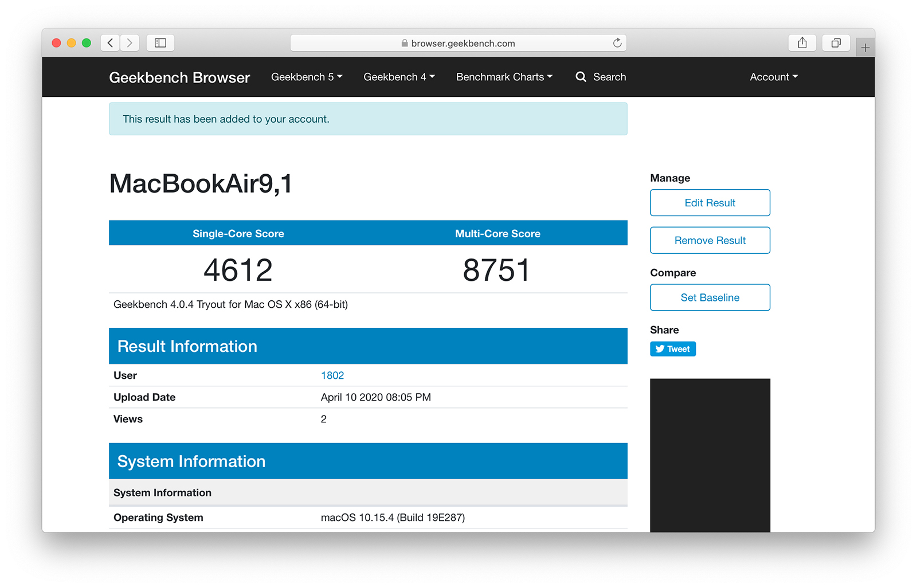The image size is (917, 588).
Task: Minimize the window with yellow button
Action: pyautogui.click(x=72, y=43)
